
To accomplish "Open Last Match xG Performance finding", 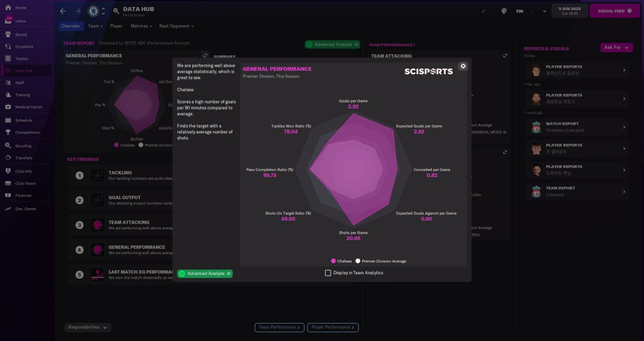I will pyautogui.click(x=121, y=275).
